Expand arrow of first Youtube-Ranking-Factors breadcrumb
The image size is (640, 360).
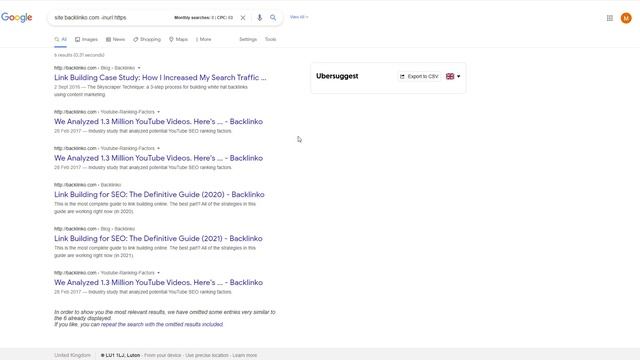point(159,112)
